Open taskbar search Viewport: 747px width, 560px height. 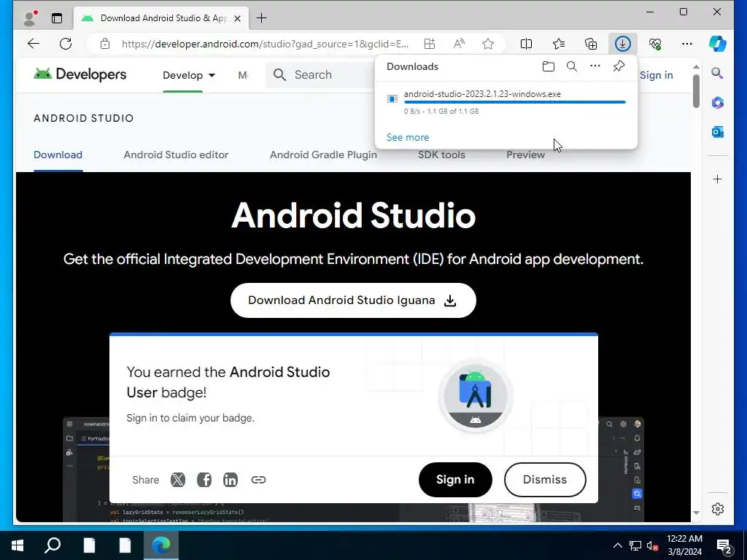(53, 545)
